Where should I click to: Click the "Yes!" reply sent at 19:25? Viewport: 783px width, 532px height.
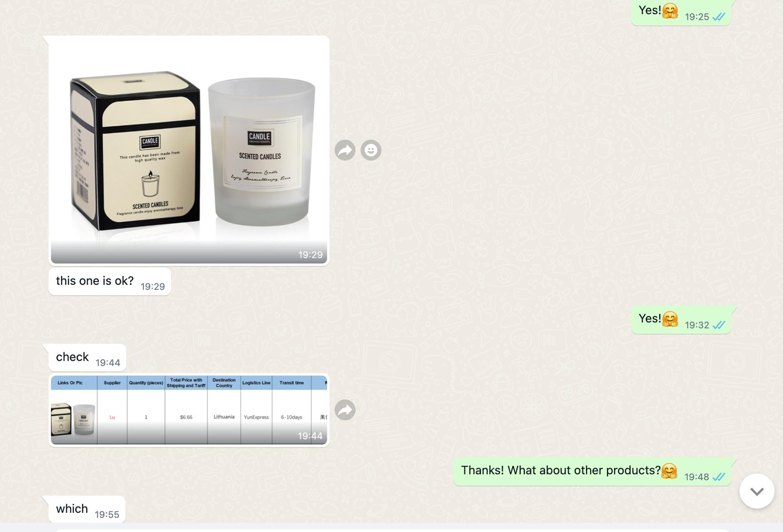(x=681, y=12)
